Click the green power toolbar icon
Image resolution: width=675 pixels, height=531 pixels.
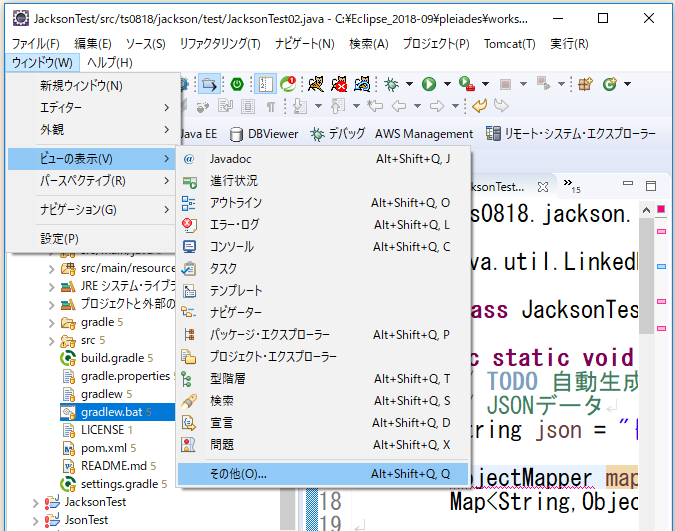[237, 84]
